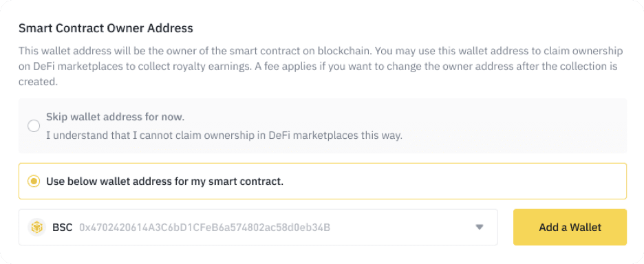Choose "Use below wallet address for my smart contract" label
Viewport: 644px width, 264px height.
coord(164,181)
